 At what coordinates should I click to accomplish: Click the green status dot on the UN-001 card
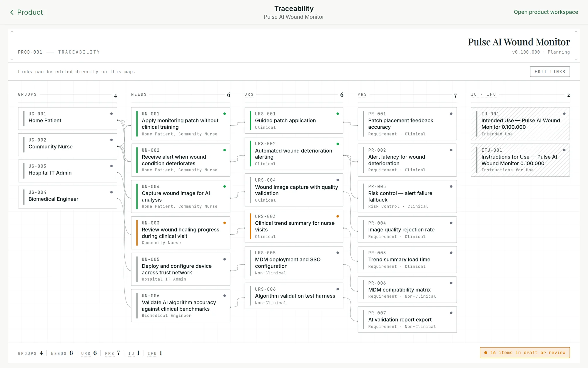tap(225, 114)
